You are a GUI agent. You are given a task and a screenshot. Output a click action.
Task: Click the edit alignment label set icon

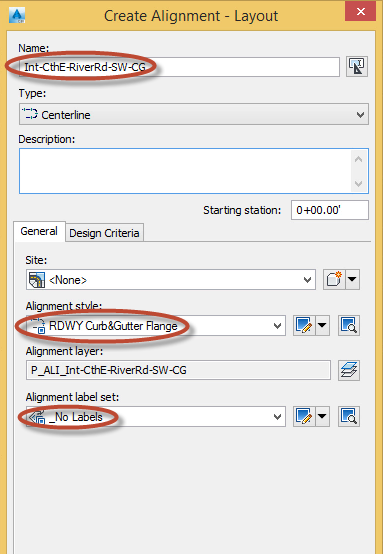(304, 416)
